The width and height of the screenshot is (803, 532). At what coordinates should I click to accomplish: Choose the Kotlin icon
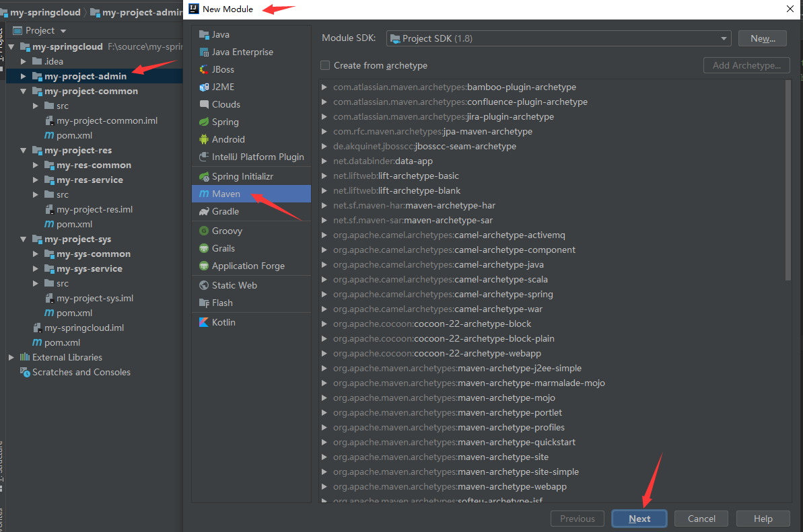point(204,322)
